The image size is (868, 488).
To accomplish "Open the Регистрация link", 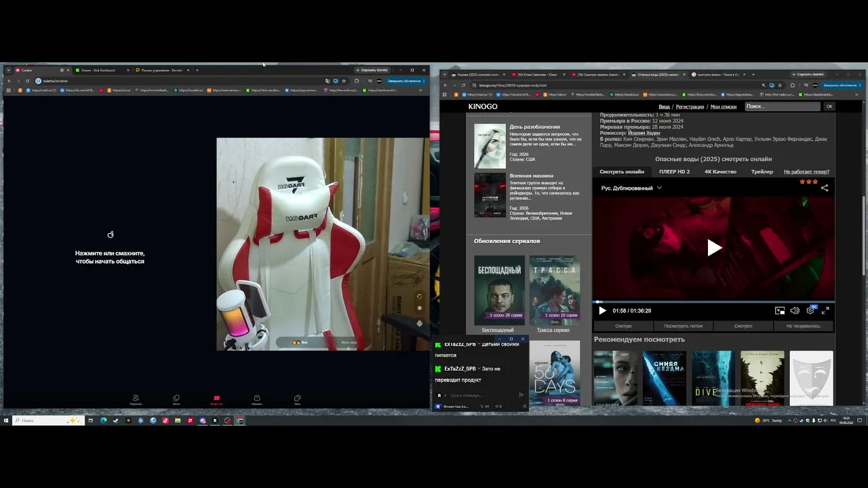I will point(690,106).
